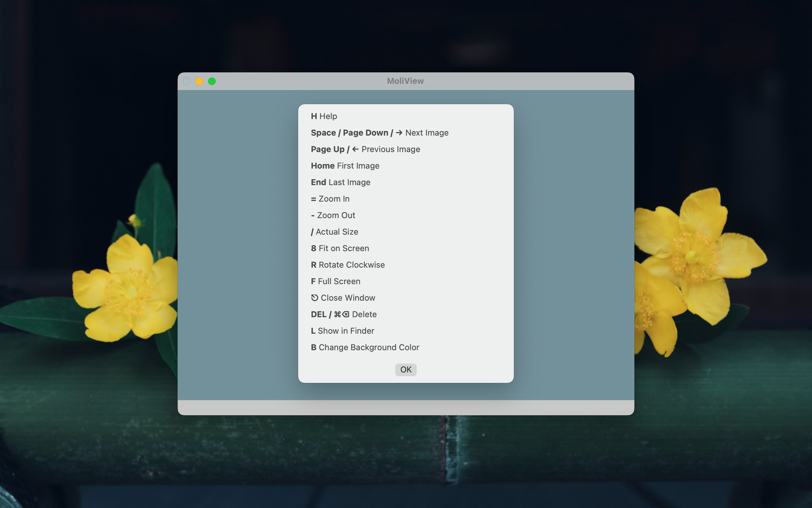
Task: Click the '8 Fit on Screen' line
Action: (340, 248)
